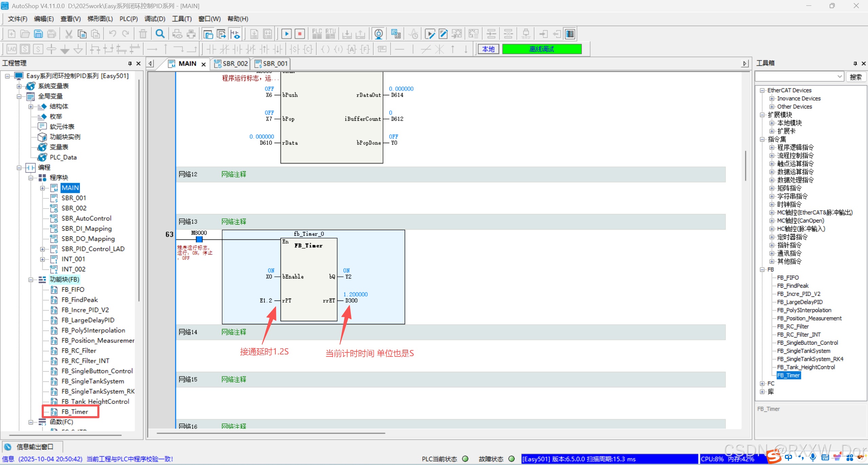Collapse the 功能块(FB) tree node
The width and height of the screenshot is (868, 465).
click(31, 280)
